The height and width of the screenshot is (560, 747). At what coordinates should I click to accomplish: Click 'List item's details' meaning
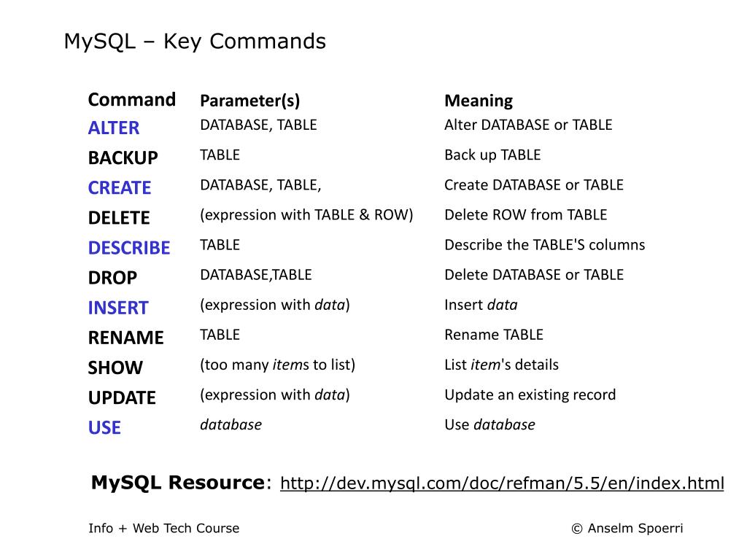pyautogui.click(x=501, y=365)
